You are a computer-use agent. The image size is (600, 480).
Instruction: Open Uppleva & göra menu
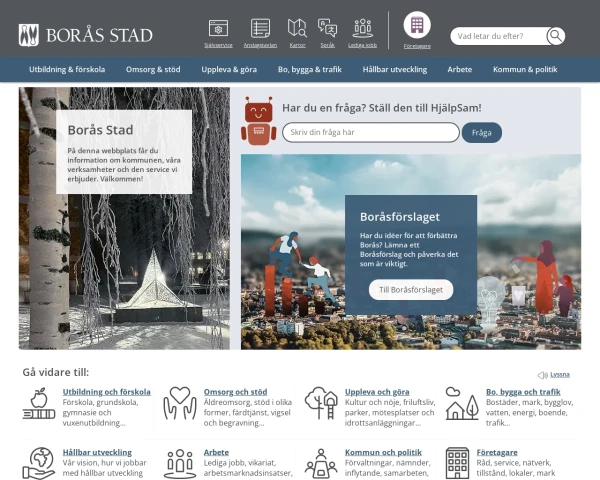[229, 69]
